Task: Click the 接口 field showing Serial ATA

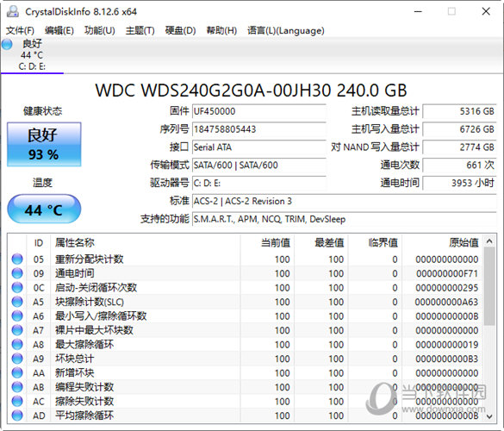Action: (x=259, y=147)
